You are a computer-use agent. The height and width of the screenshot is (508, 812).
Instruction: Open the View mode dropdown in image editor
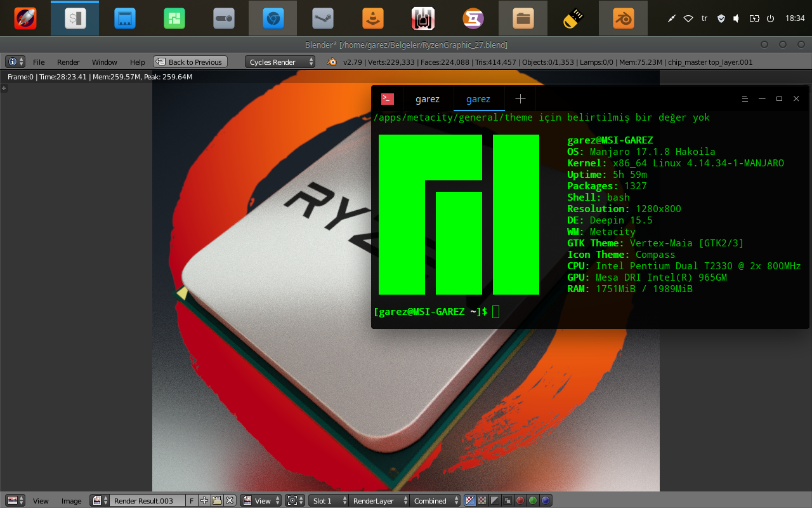click(261, 500)
